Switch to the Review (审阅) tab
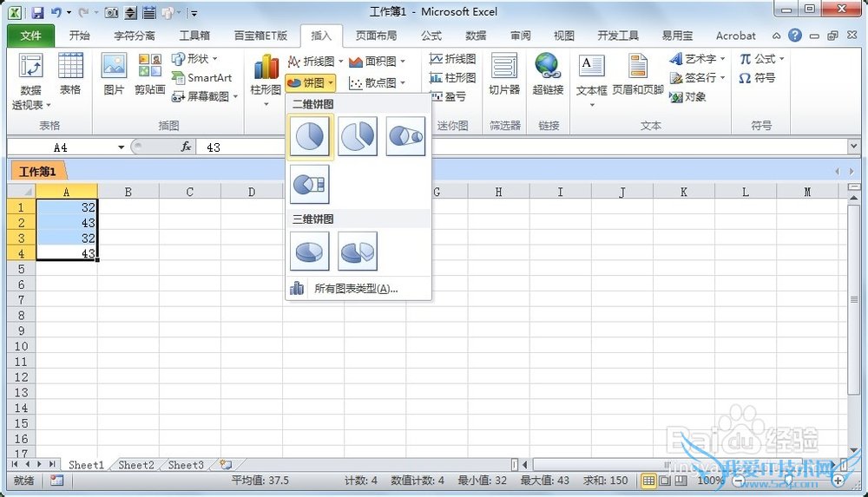The image size is (868, 497). coord(520,36)
